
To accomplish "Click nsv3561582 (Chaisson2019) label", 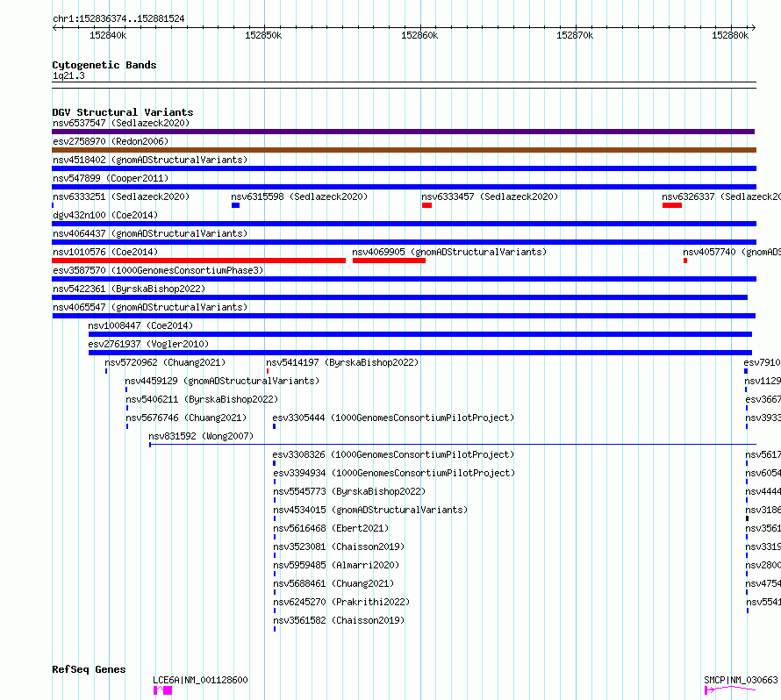I will (x=339, y=620).
